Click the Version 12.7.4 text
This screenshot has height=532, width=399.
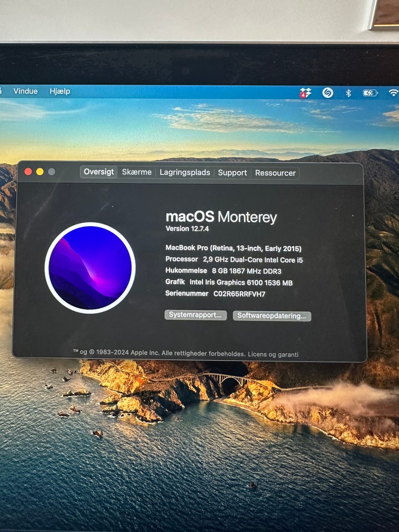click(187, 229)
